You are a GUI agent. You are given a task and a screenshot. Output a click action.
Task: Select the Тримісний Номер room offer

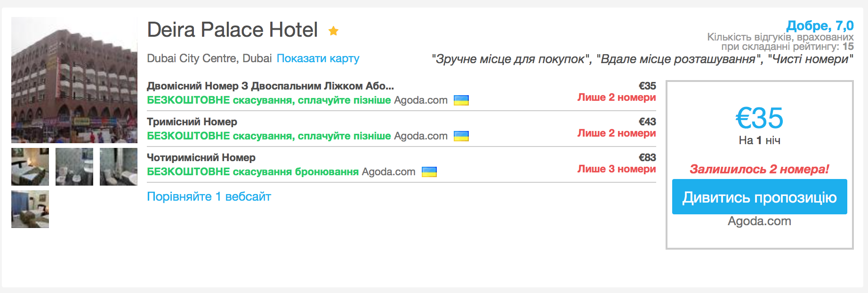pos(192,122)
